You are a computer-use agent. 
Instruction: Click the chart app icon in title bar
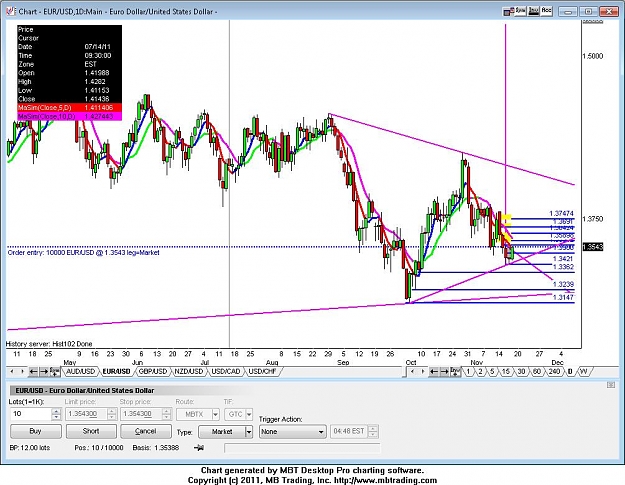coord(11,11)
